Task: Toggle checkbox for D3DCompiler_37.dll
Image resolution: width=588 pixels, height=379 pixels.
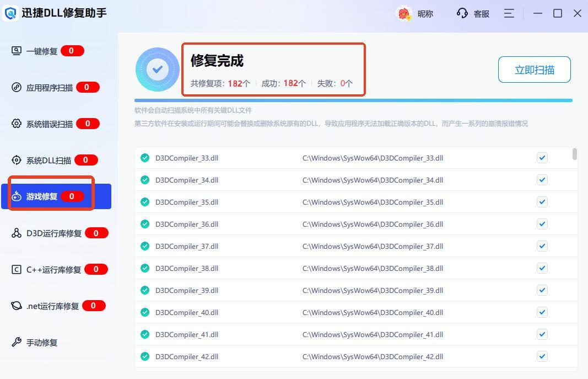Action: pos(542,246)
